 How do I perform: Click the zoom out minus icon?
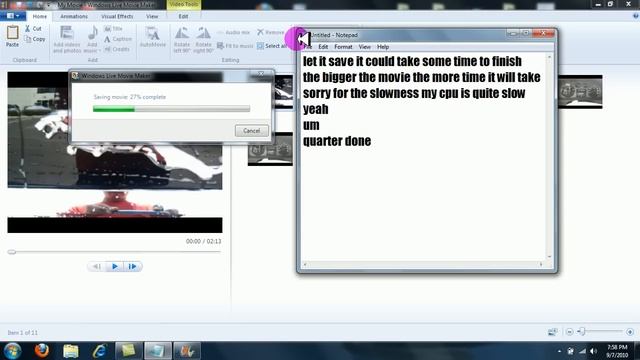point(569,332)
